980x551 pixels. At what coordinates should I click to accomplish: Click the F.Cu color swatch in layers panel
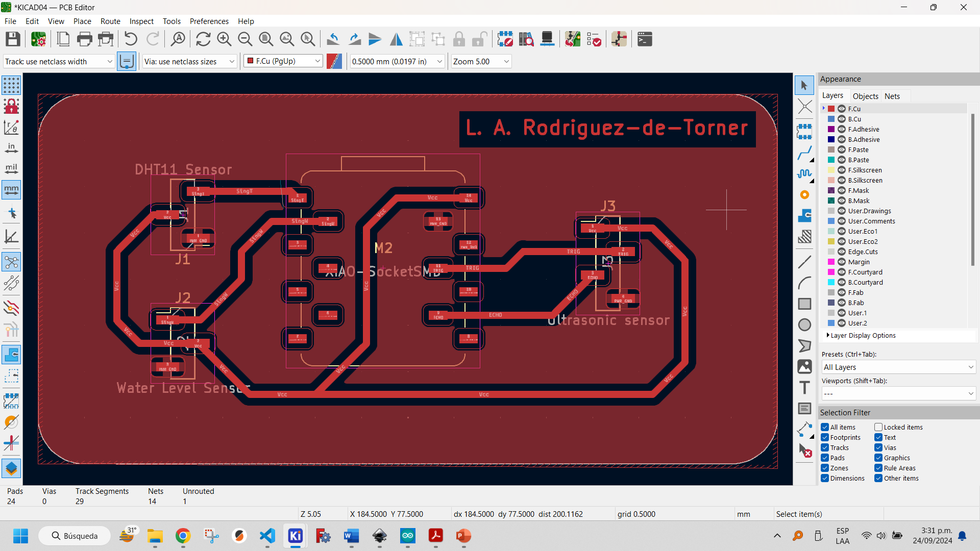coord(830,108)
